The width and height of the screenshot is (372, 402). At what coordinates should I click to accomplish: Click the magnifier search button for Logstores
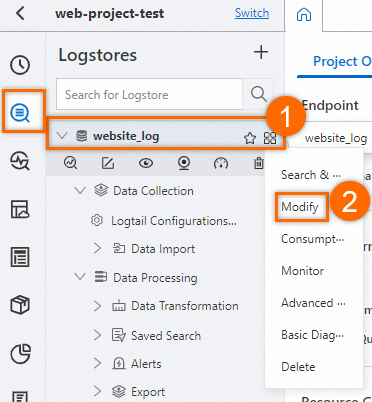tap(259, 94)
